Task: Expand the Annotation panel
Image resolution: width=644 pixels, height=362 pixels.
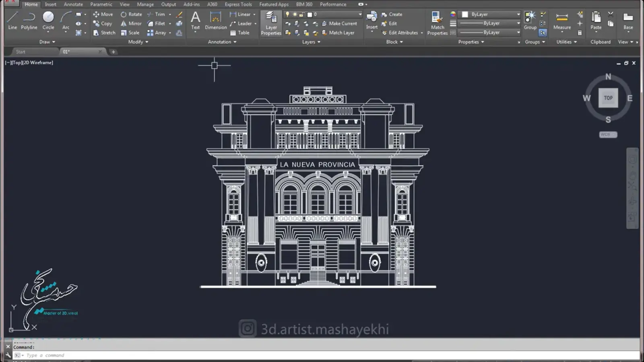Action: (x=222, y=42)
